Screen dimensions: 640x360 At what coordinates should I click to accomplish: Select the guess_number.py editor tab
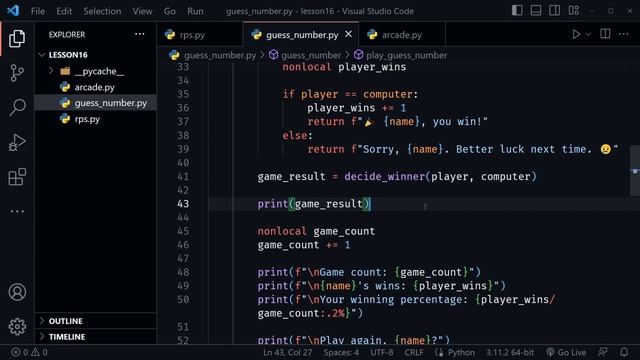pyautogui.click(x=301, y=35)
